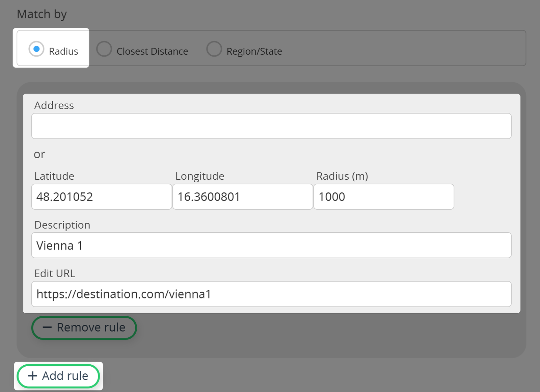
Task: Click the Match by heading
Action: [42, 14]
